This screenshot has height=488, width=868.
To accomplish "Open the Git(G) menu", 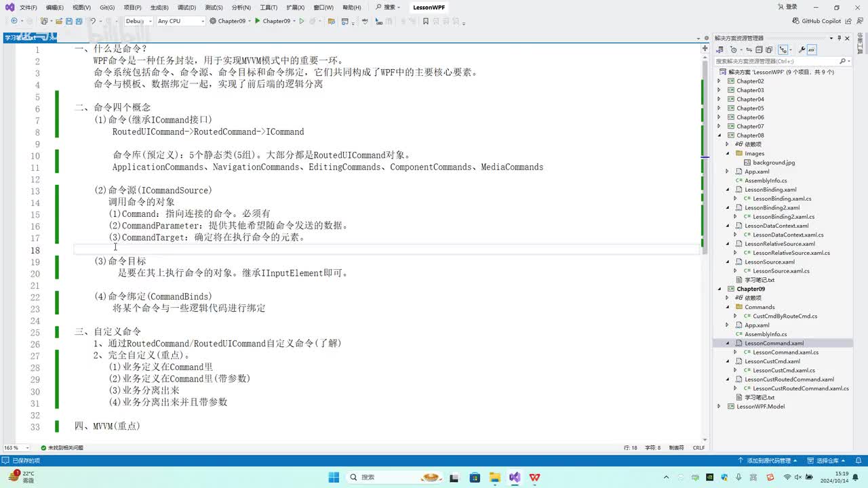I will point(107,7).
